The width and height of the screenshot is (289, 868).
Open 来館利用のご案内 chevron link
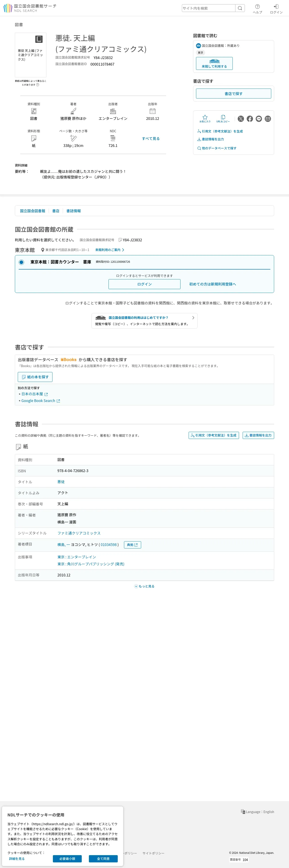point(110,250)
